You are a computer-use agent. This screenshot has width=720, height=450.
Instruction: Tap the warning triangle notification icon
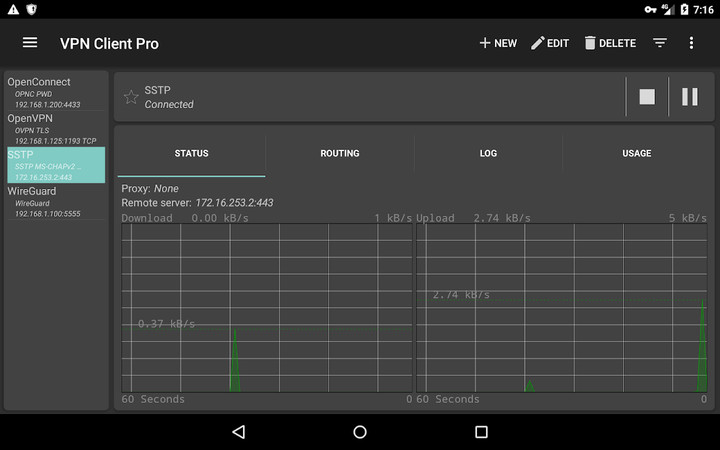click(x=13, y=9)
